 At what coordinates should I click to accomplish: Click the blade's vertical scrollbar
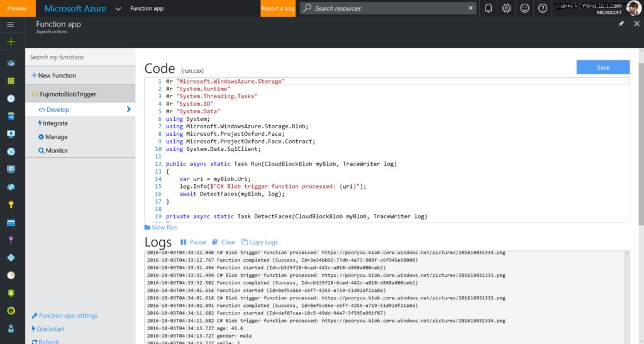641,143
